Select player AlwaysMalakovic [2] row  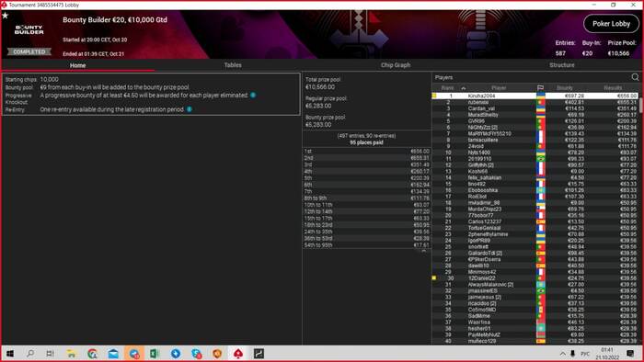(535, 285)
